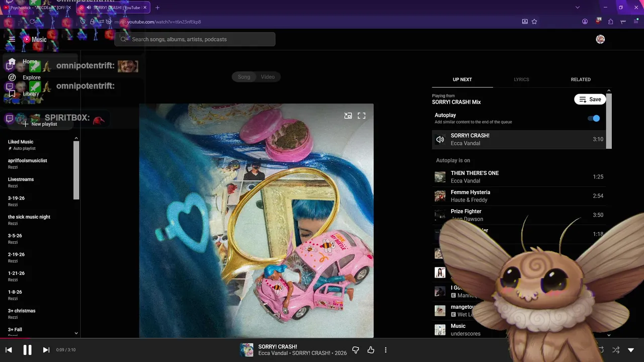Like SORRY! CRASH! with thumbs up
This screenshot has height=362, width=644.
[x=371, y=350]
